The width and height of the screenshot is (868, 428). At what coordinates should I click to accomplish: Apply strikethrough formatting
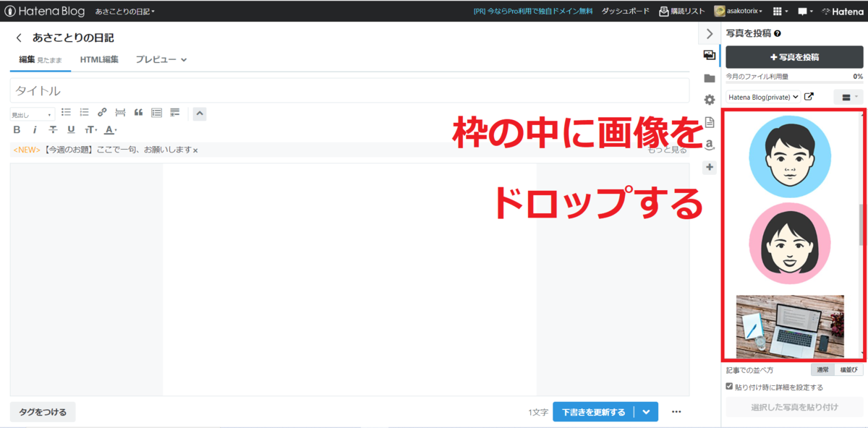pos(53,129)
